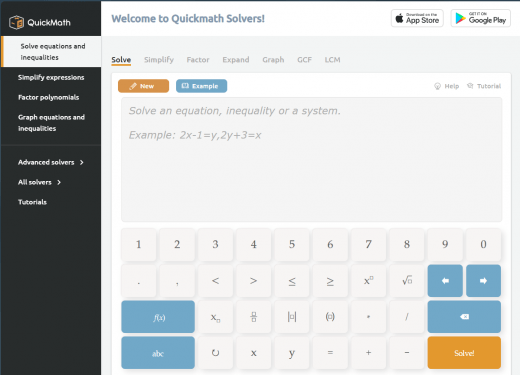Insert exponent power template key

tap(368, 281)
